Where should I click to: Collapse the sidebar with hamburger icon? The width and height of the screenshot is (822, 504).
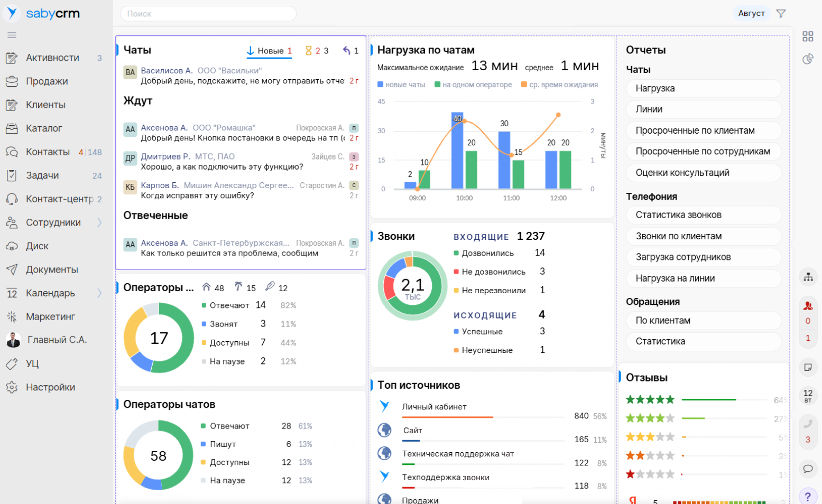click(x=12, y=35)
